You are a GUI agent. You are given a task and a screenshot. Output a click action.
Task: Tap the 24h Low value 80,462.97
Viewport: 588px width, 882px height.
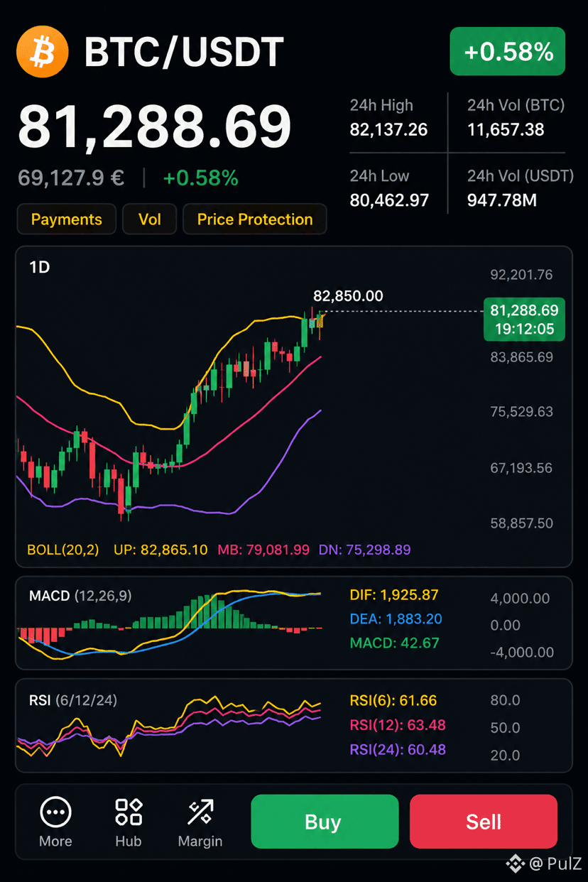tap(389, 200)
